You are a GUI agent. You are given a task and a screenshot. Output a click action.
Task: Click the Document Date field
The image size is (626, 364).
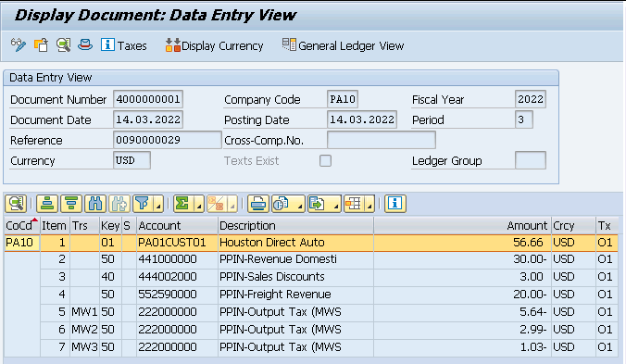148,119
